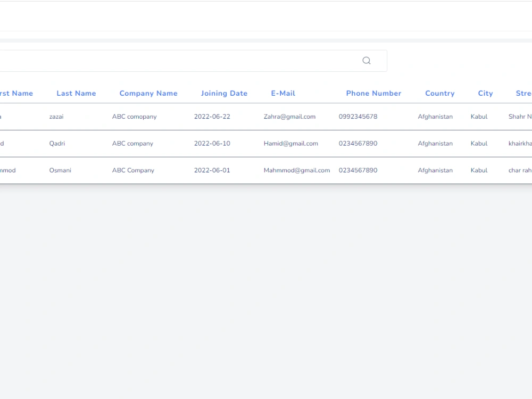Click phone 0234567890 in Osmani row
The width and height of the screenshot is (532, 399).
pos(358,170)
